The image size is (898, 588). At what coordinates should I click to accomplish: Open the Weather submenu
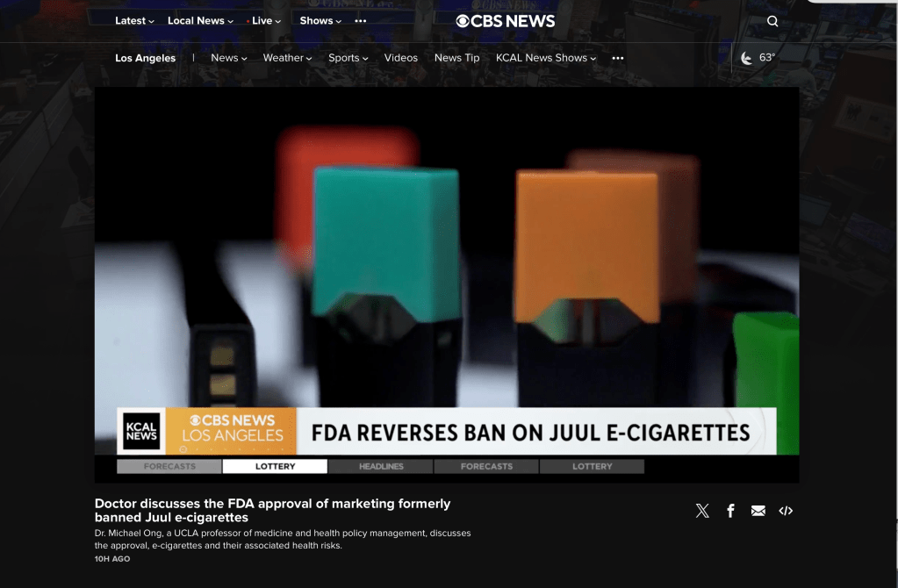[287, 58]
